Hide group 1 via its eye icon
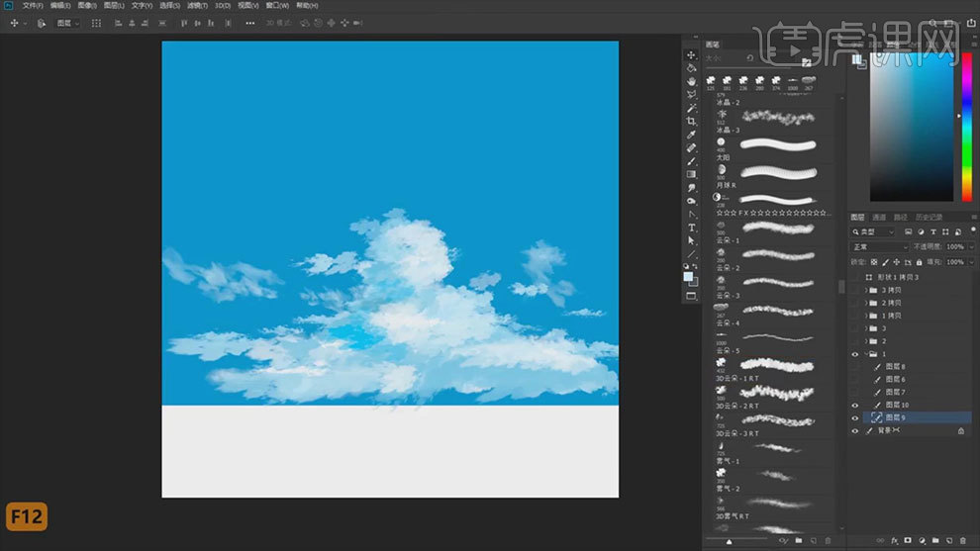The width and height of the screenshot is (980, 551). coord(855,354)
